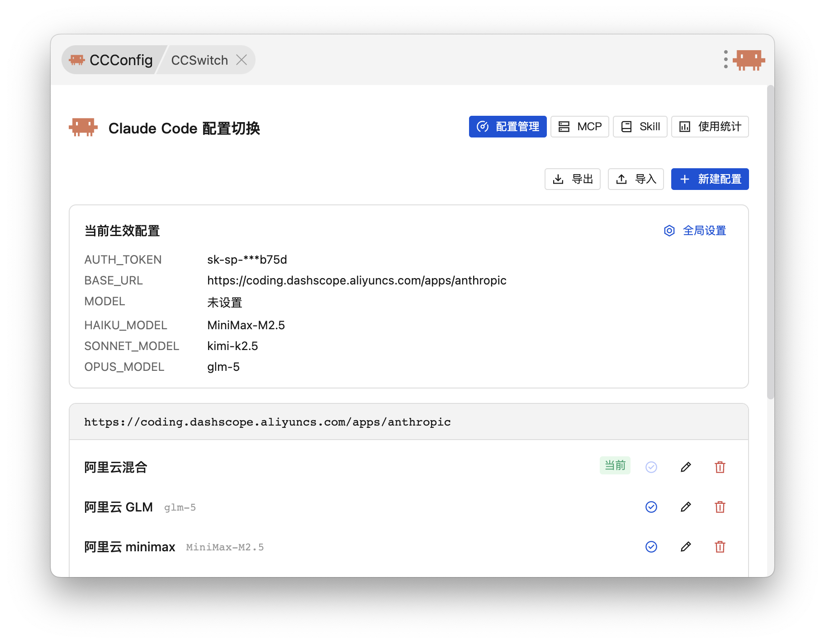The width and height of the screenshot is (825, 644).
Task: Open the three-dot menu in title bar
Action: tap(725, 60)
